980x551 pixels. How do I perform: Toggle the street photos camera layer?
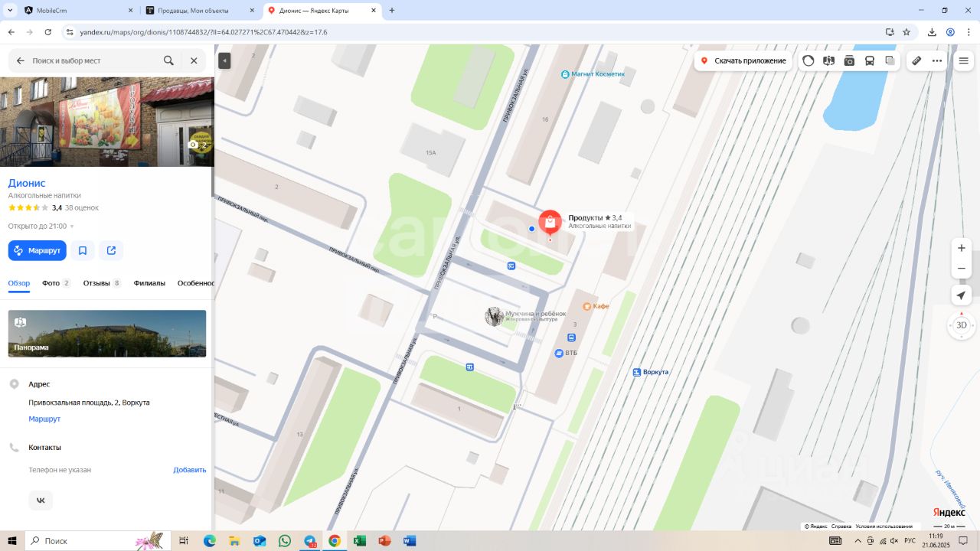(x=849, y=60)
